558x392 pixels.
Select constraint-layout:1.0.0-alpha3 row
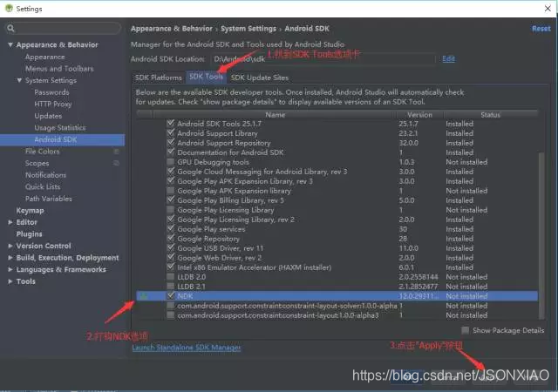pyautogui.click(x=337, y=315)
